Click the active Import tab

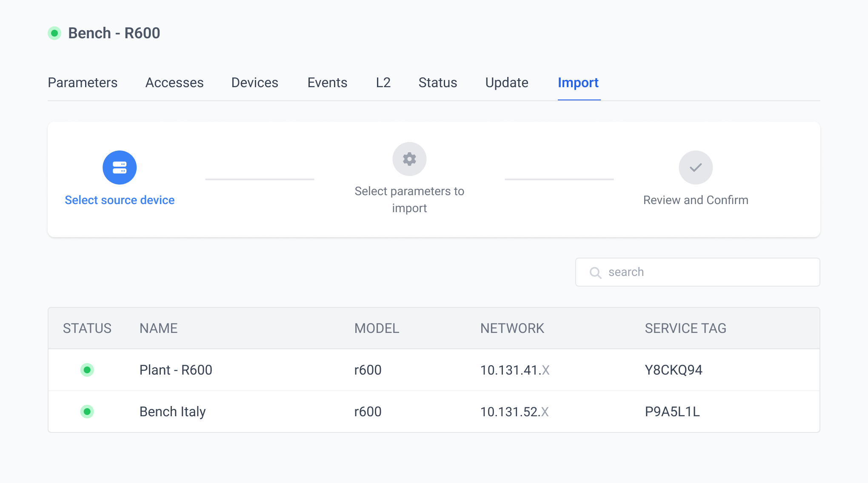tap(578, 82)
